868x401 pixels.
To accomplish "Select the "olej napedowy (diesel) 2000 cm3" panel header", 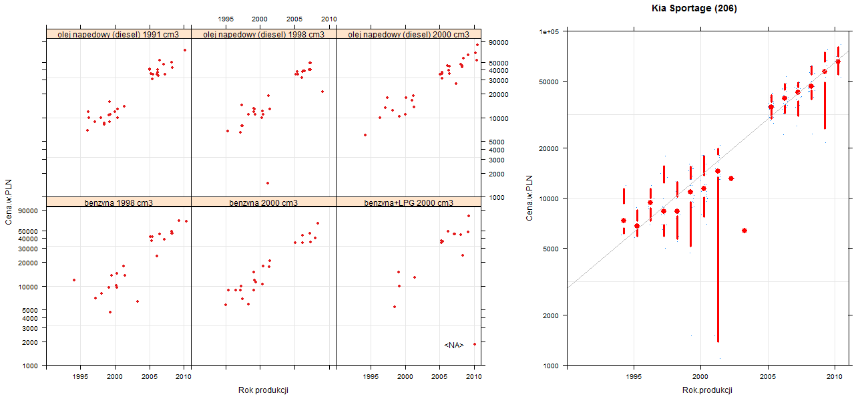I will 409,34.
